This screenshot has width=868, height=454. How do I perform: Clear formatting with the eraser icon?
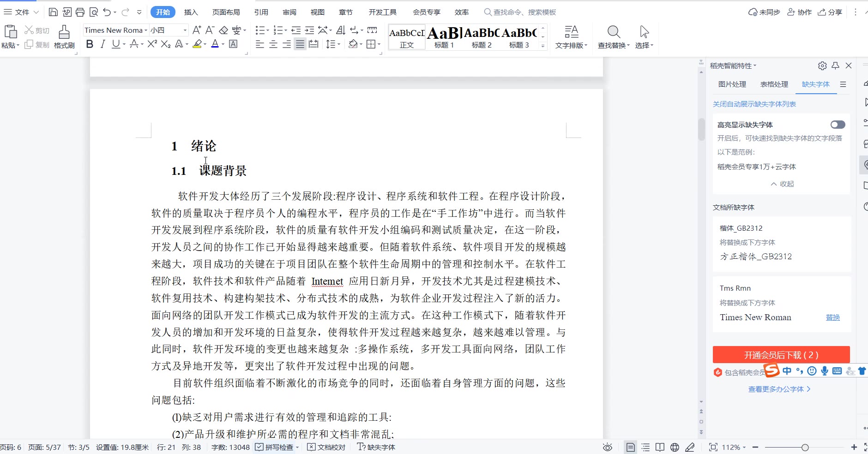(223, 30)
